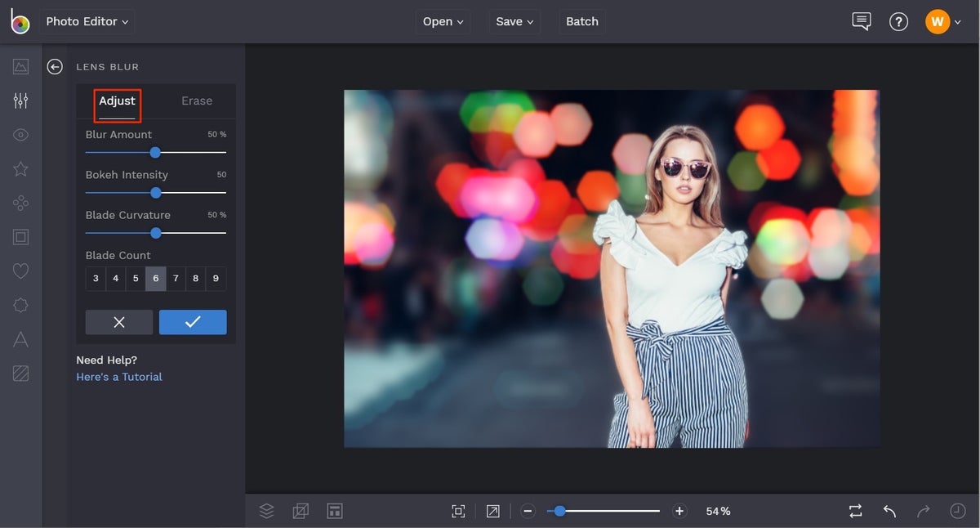This screenshot has width=980, height=528.
Task: Open the Batch menu item
Action: point(581,21)
